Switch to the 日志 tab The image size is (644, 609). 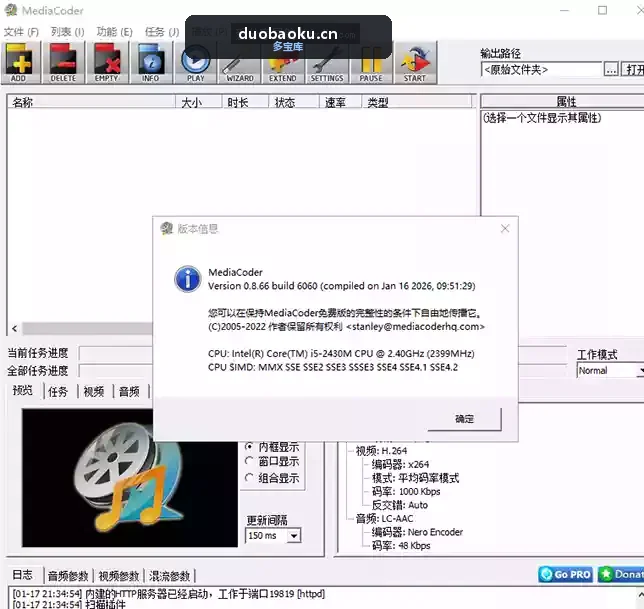coord(23,575)
